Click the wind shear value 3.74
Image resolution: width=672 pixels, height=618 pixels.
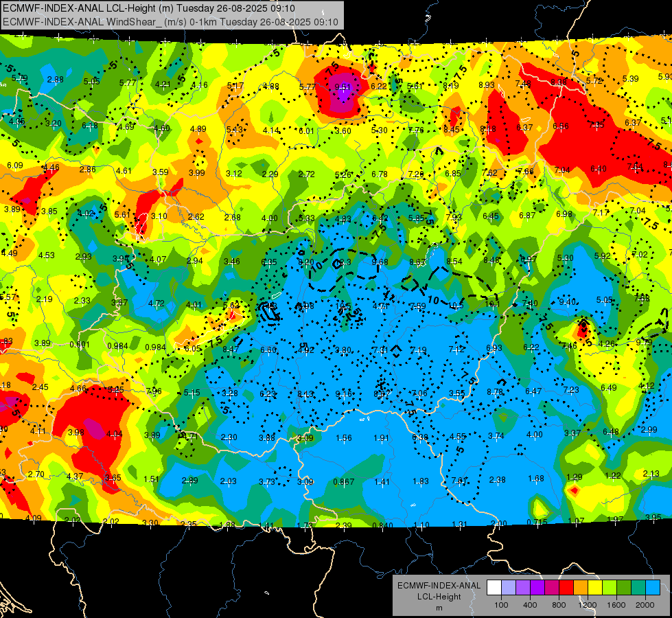[496, 436]
